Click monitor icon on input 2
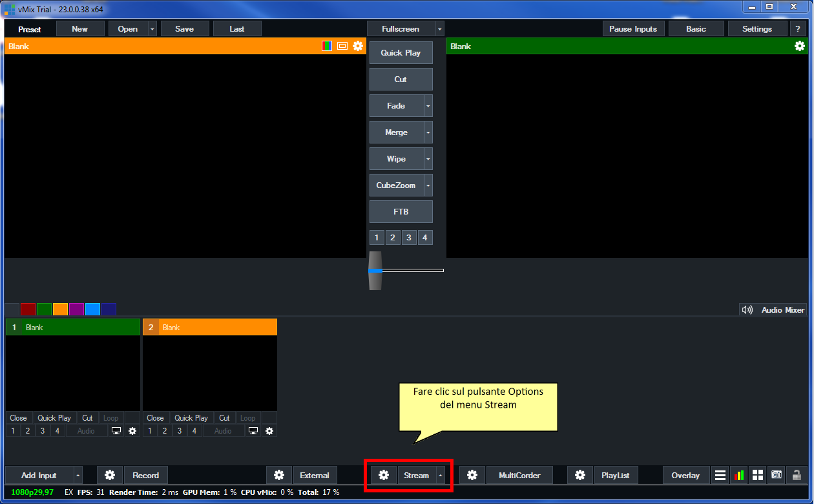 (x=253, y=431)
